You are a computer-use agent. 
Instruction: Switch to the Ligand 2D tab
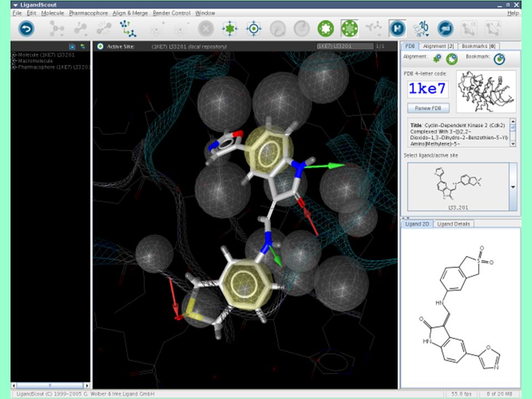pos(417,224)
